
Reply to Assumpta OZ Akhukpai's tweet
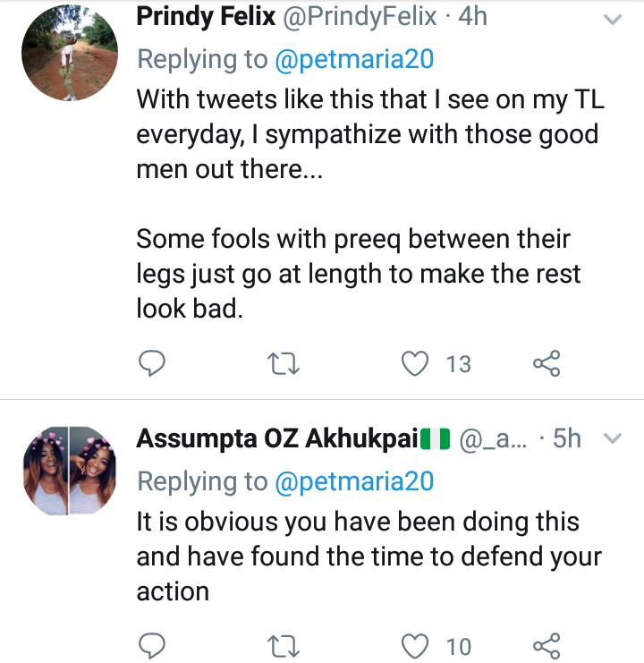point(153,644)
